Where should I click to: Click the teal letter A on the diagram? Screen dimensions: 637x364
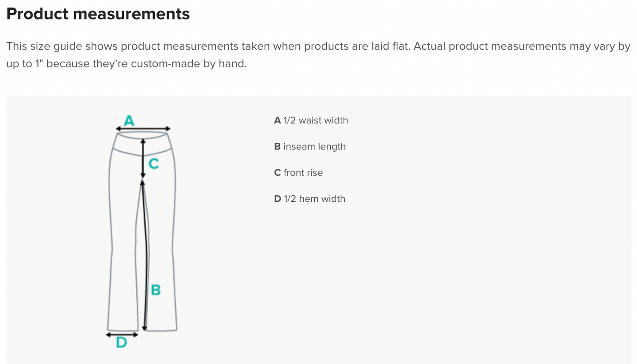pos(129,120)
